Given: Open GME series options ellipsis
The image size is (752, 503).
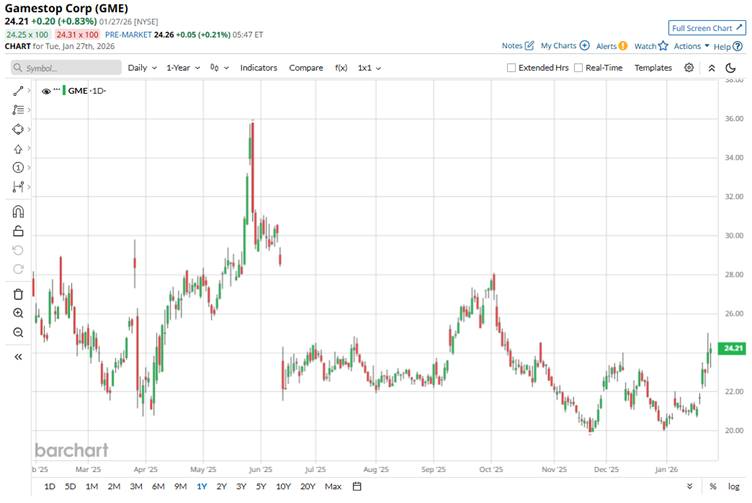Looking at the screenshot, I should (x=57, y=90).
